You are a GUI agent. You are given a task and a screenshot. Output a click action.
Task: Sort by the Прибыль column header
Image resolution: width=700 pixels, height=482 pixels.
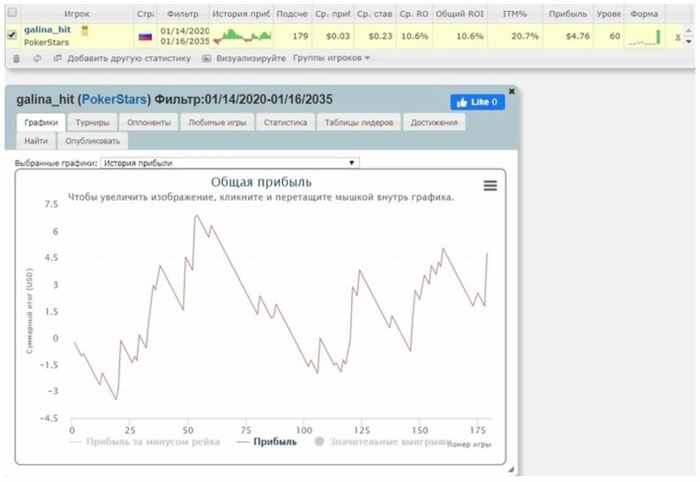tap(567, 14)
